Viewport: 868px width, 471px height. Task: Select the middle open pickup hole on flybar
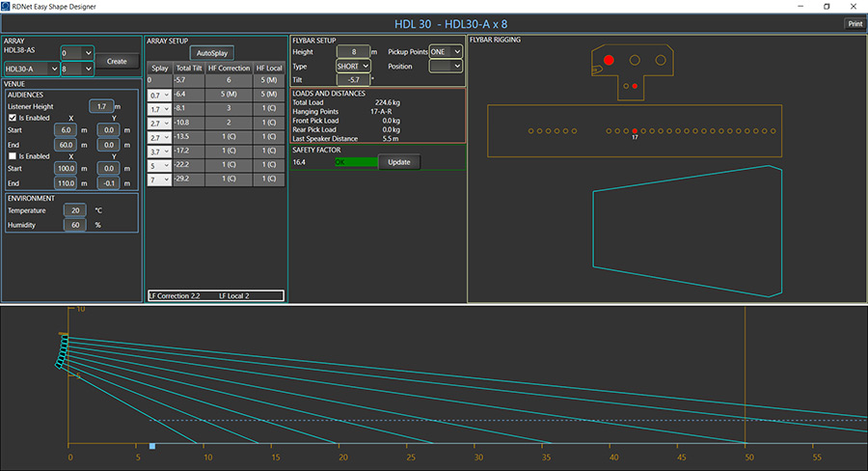tap(635, 60)
